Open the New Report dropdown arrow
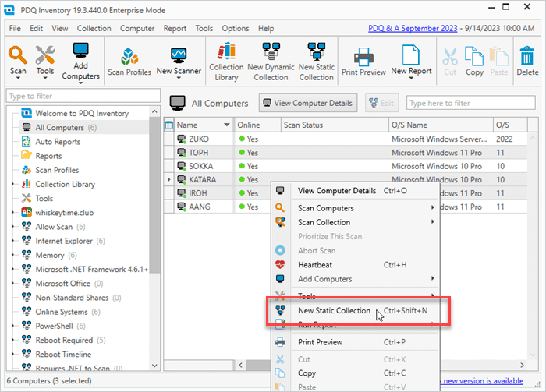 point(411,78)
